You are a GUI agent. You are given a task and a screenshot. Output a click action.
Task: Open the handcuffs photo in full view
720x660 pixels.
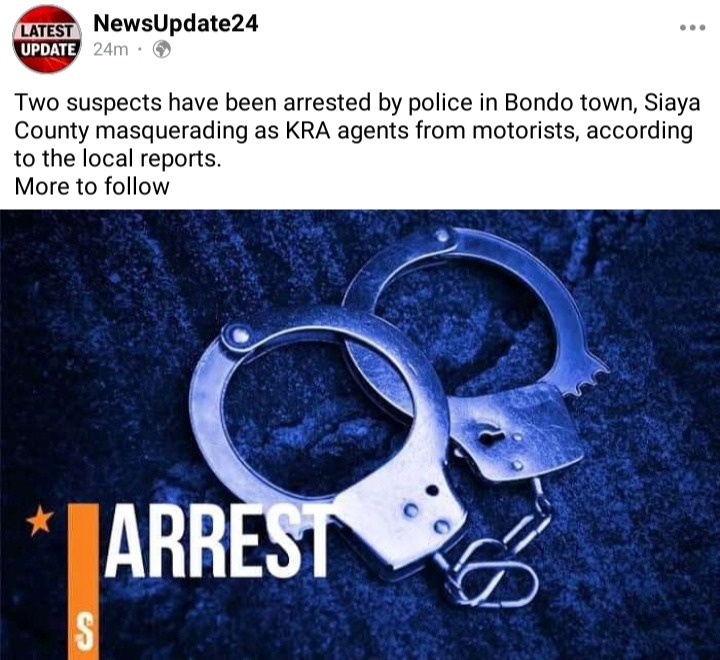coord(360,434)
